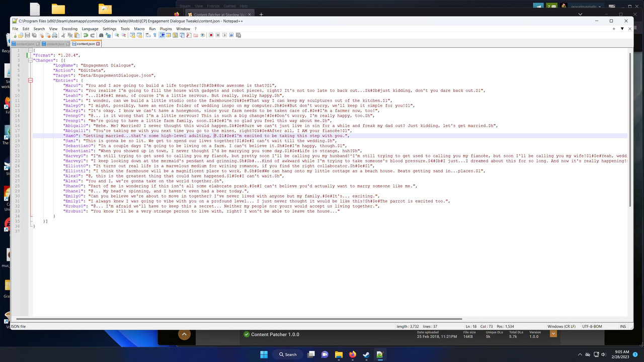This screenshot has height=362, width=644.
Task: Open the orange Nexus download version dropdown
Action: 553,333
